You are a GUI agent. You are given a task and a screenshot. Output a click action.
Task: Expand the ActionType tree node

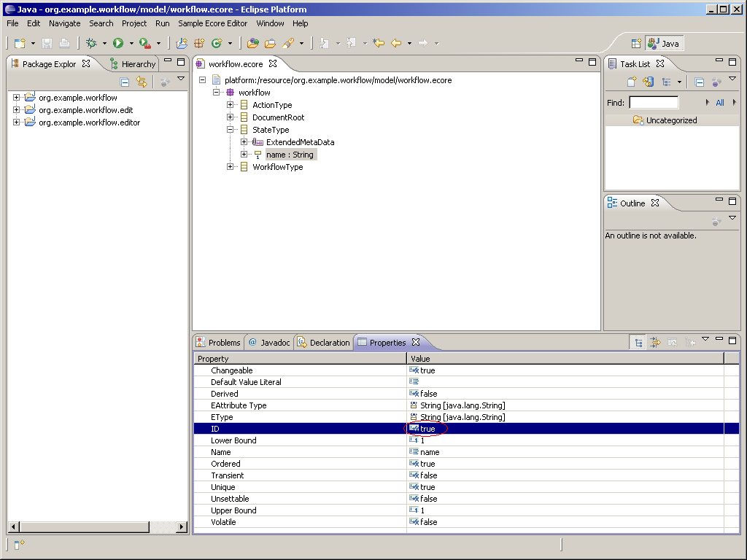pos(231,105)
